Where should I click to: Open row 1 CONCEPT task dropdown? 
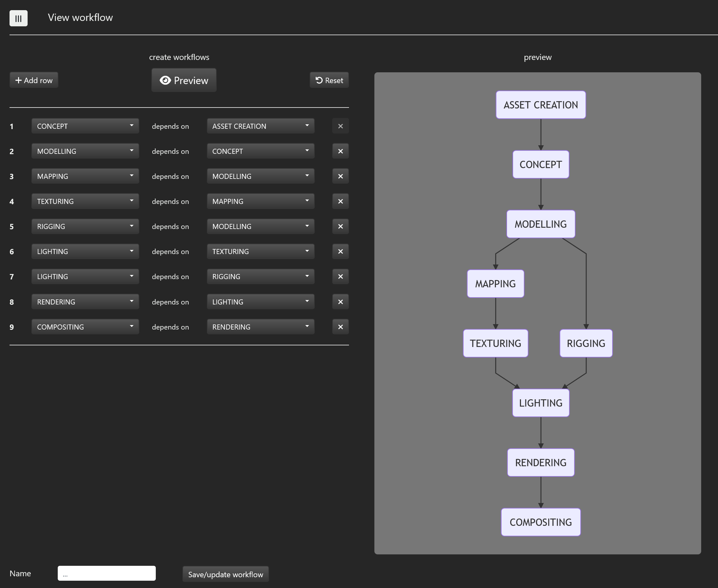coord(85,126)
